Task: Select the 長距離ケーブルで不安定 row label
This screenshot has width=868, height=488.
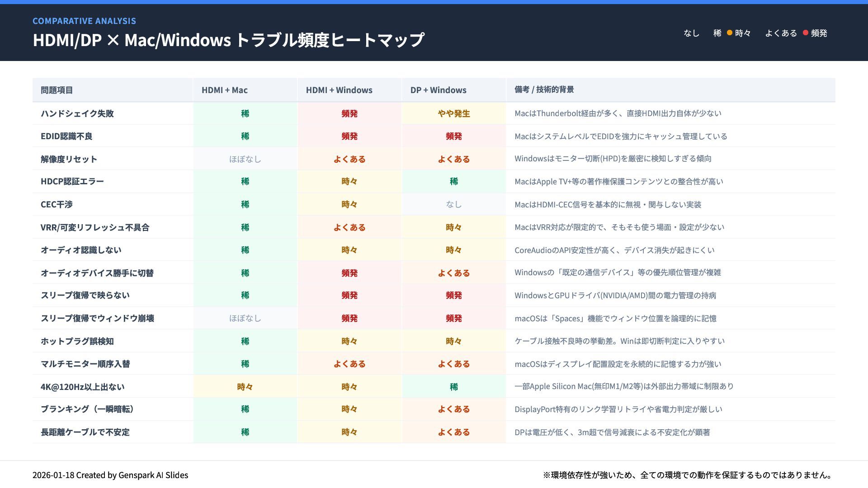Action: coord(85,432)
